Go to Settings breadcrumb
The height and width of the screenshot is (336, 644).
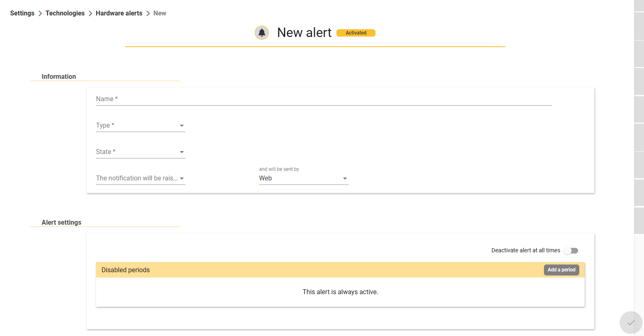tap(22, 13)
